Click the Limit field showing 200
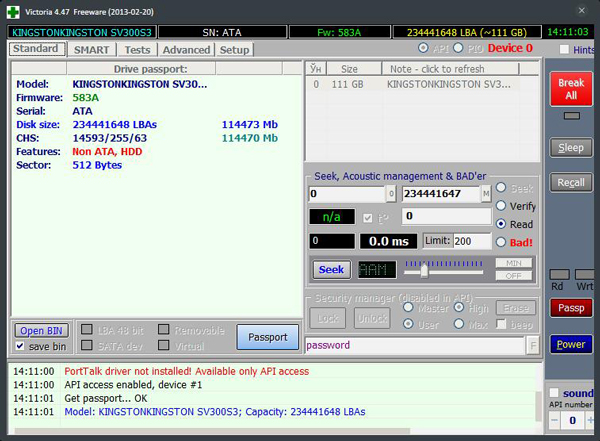Viewport: 600px width, 441px height. (472, 241)
